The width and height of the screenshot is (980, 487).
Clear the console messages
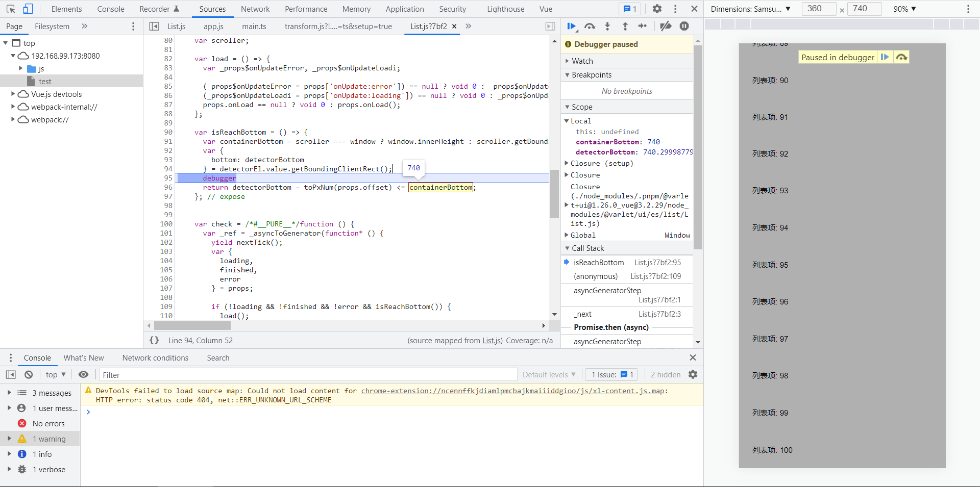pos(29,374)
